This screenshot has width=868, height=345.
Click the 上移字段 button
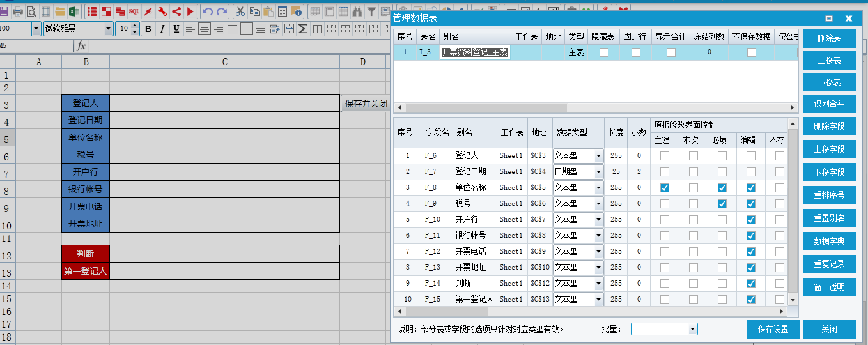(829, 149)
